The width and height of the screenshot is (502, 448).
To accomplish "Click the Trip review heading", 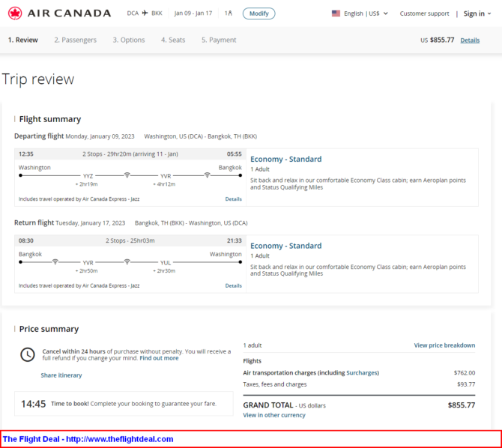I will coord(38,79).
